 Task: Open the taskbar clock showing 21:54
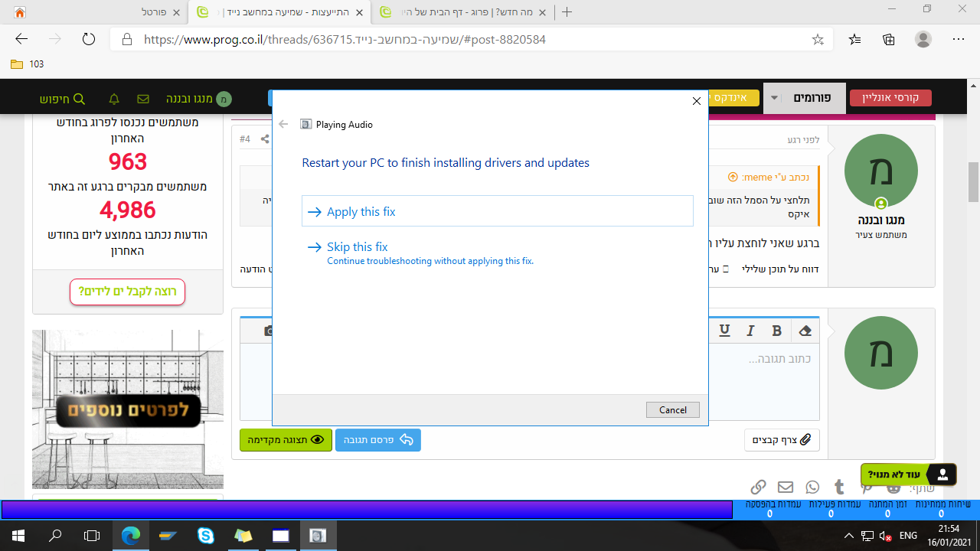(x=949, y=536)
